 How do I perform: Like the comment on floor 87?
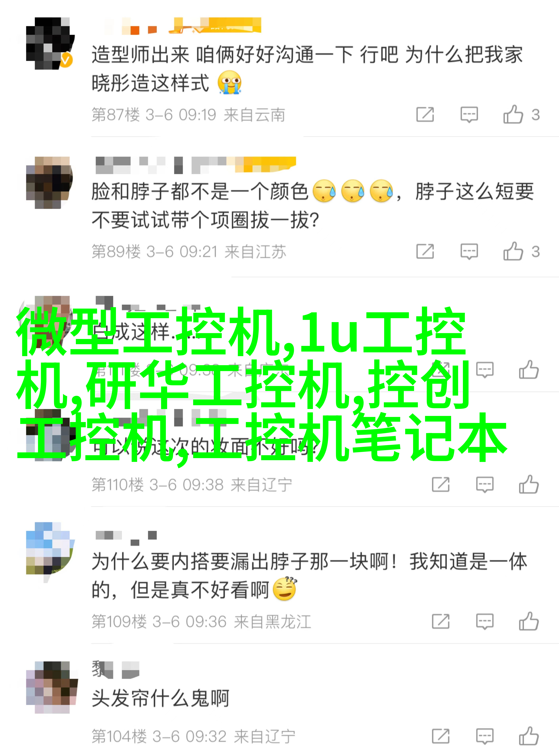pyautogui.click(x=513, y=114)
